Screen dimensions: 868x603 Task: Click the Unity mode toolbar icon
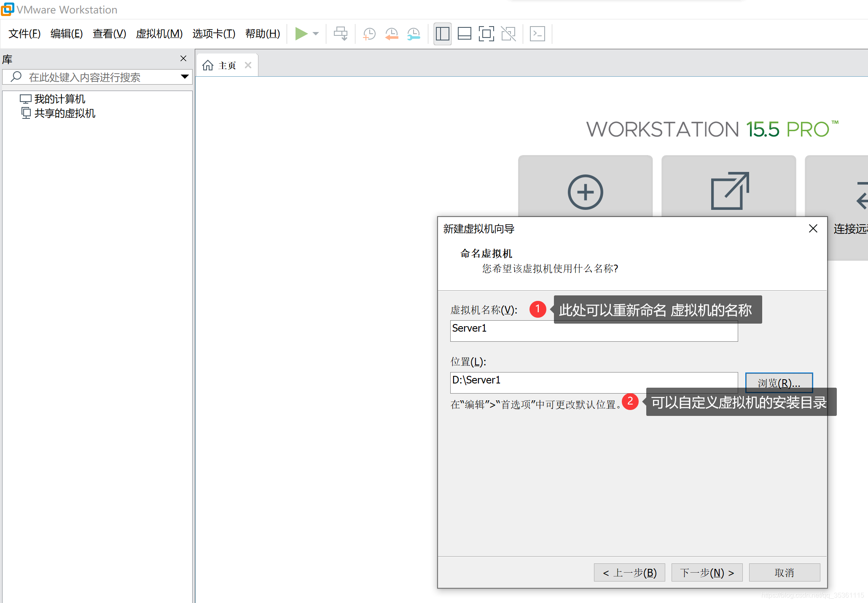pyautogui.click(x=508, y=34)
